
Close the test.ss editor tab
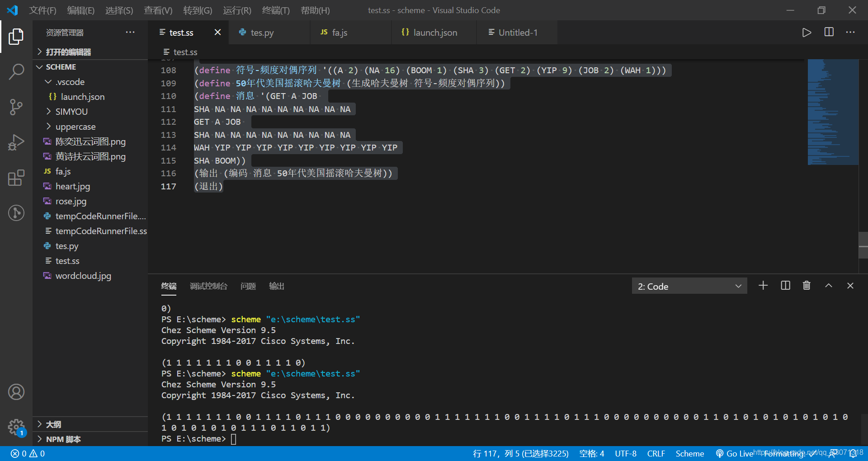(217, 33)
